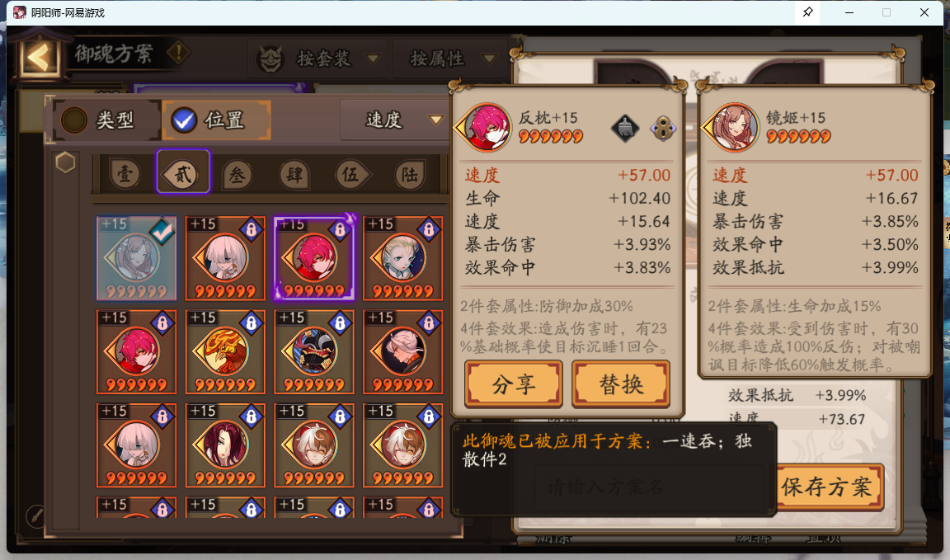Image resolution: width=950 pixels, height=560 pixels.
Task: Click the golden back arrow icon
Action: 39,59
